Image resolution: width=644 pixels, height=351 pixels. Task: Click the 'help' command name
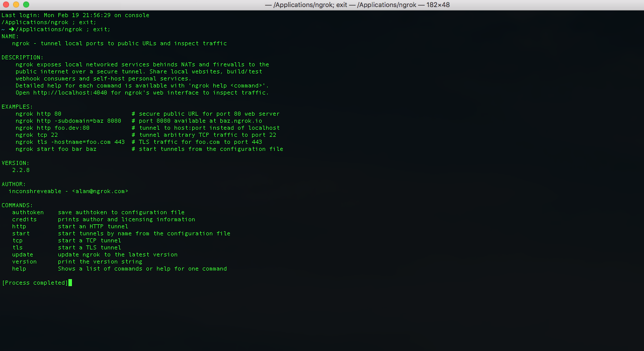(x=19, y=269)
